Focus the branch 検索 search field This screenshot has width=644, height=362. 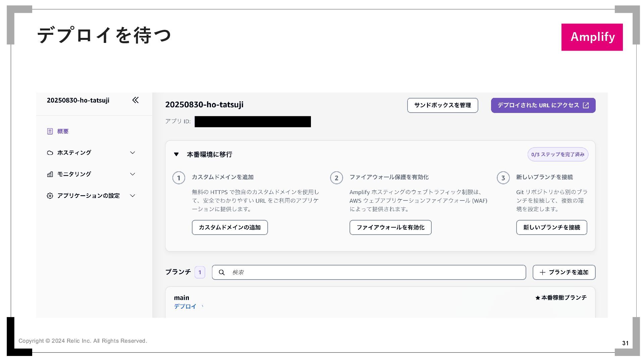click(x=369, y=273)
